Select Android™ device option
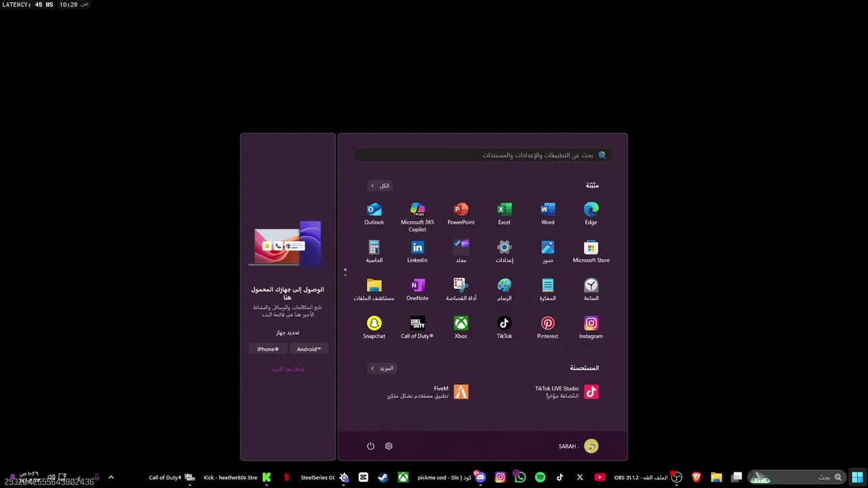 (x=309, y=349)
